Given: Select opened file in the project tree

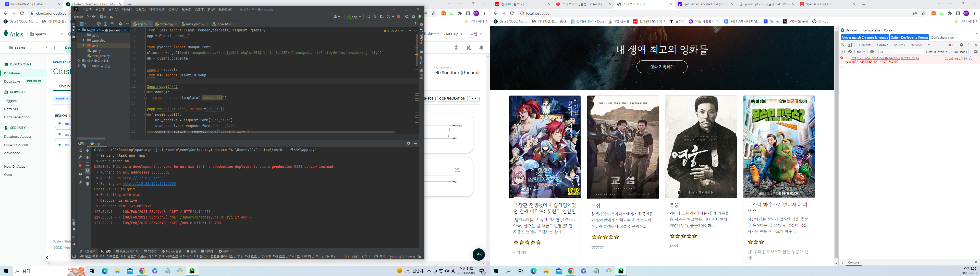Looking at the screenshot, I should (x=99, y=24).
